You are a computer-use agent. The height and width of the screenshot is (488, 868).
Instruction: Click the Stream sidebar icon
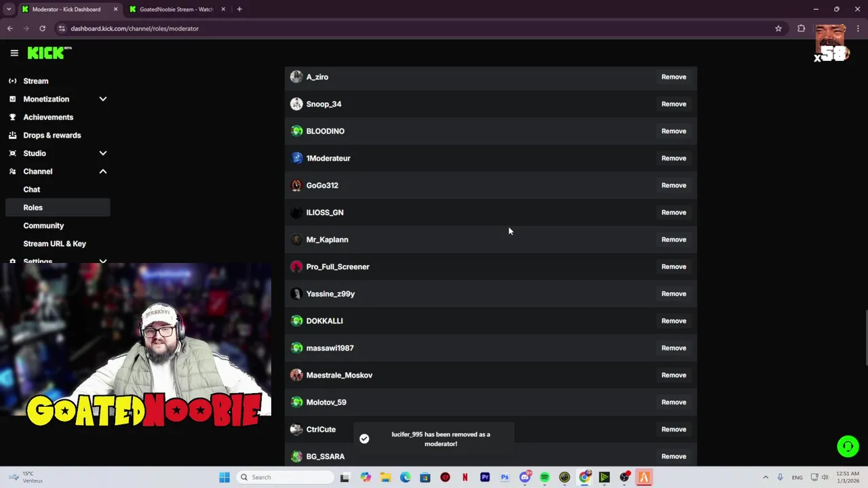12,81
